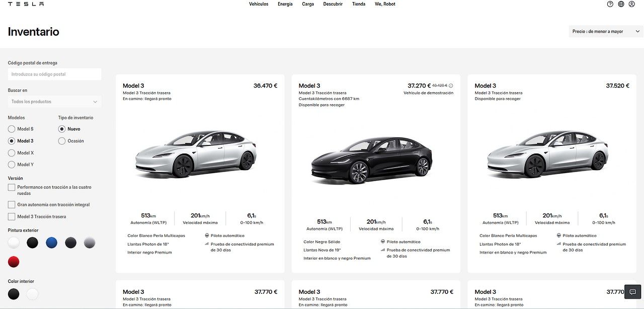Click the connectivity signal icon in 37.520 € card
644x309 pixels.
[x=559, y=244]
